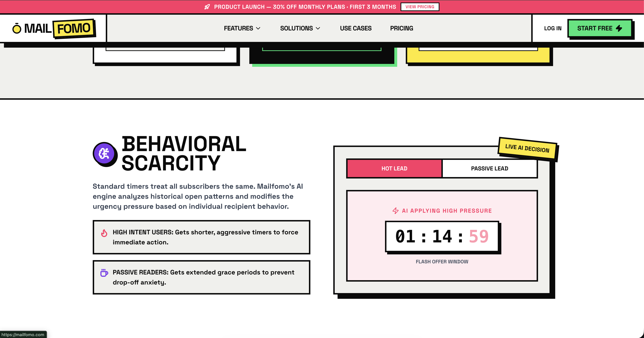644x338 pixels.
Task: Expand the Features dropdown chevron
Action: 258,28
